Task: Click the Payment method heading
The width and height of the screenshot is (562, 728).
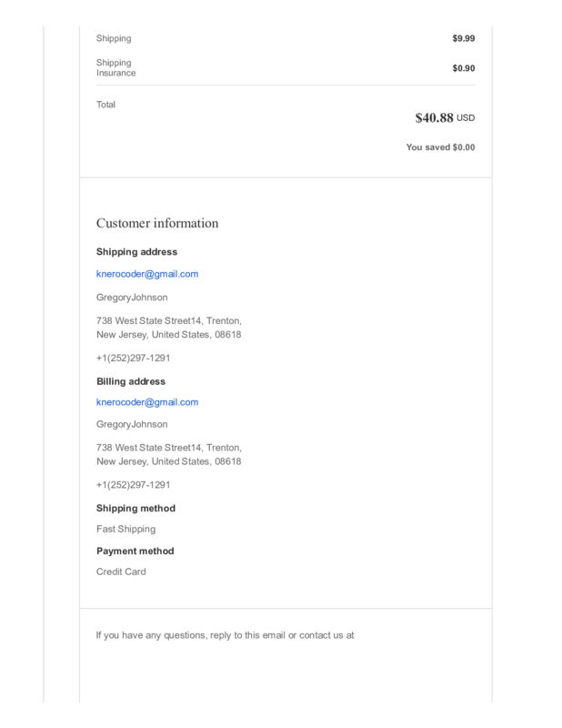Action: [135, 551]
